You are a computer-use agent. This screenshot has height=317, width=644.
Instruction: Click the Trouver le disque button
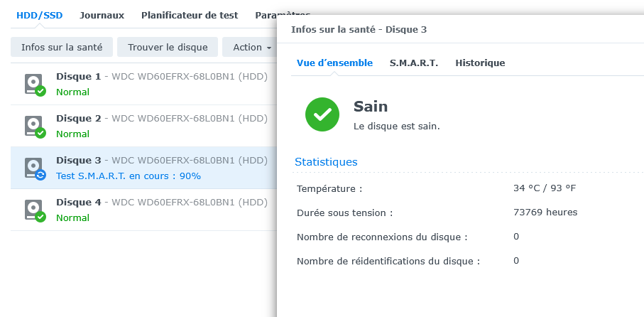[168, 47]
